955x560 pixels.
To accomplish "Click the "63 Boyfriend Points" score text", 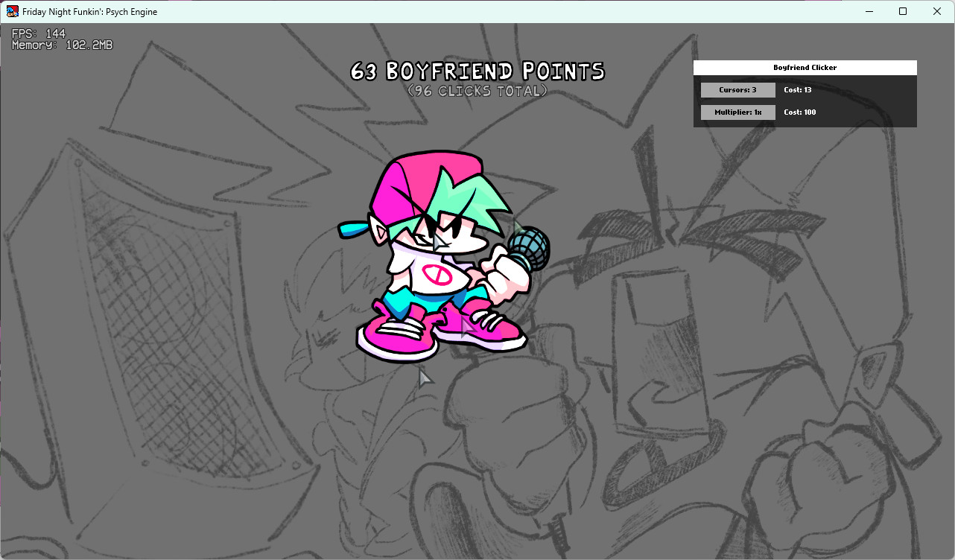I will [x=477, y=71].
